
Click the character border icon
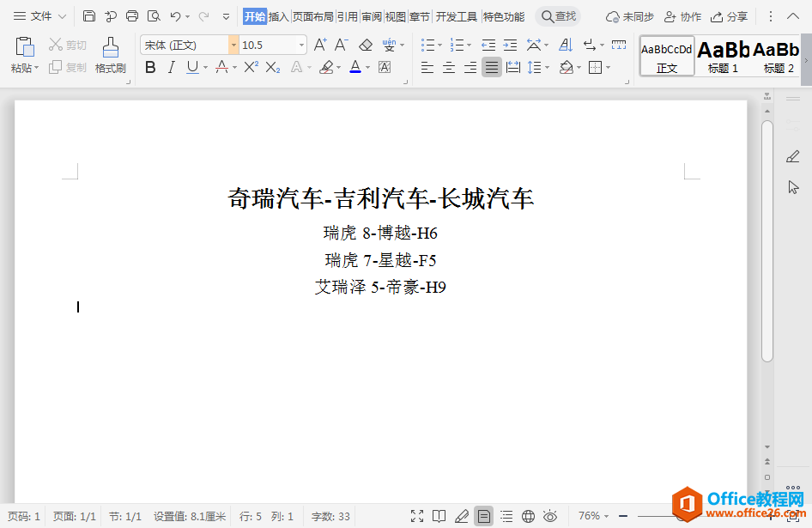click(x=385, y=67)
